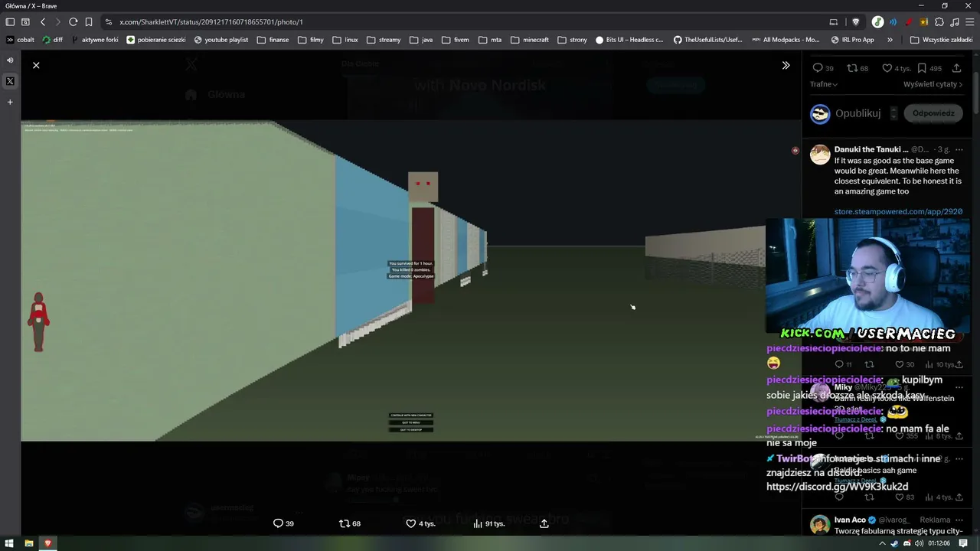Screen dimensions: 980x551
Task: Open Bits UI – Headless bookmark
Action: (x=629, y=40)
